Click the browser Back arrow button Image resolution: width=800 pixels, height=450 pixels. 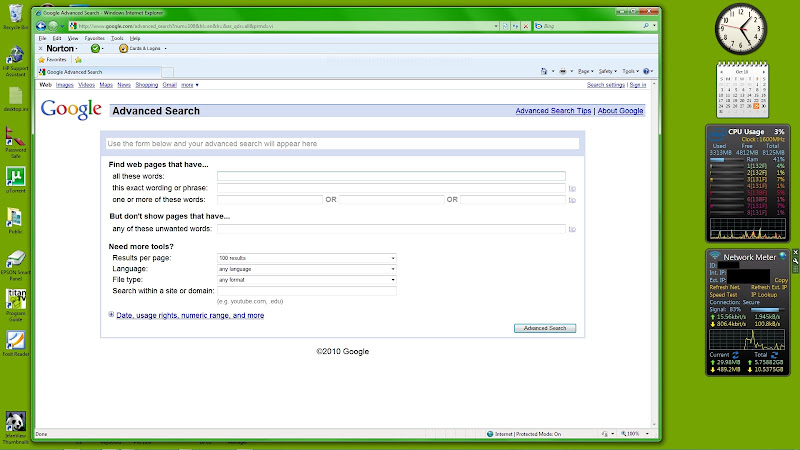click(41, 26)
